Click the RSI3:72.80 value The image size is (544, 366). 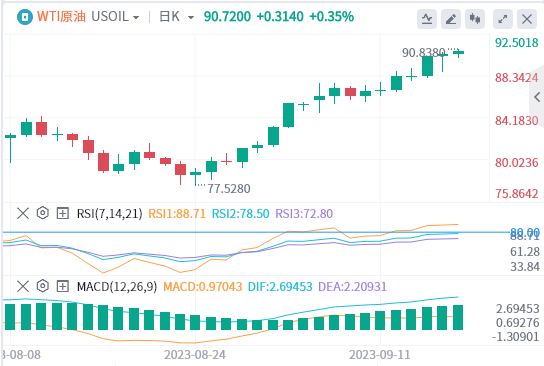coord(304,214)
